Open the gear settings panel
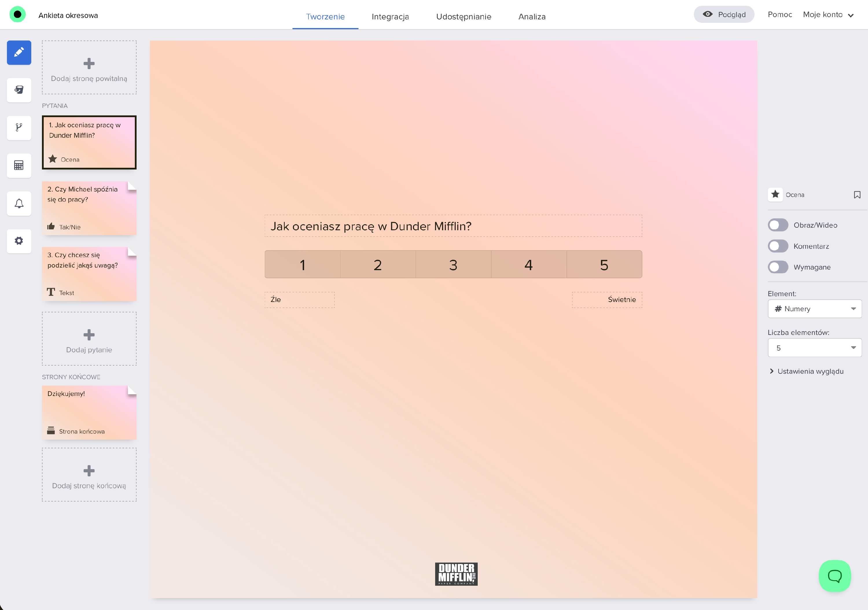The height and width of the screenshot is (610, 868). click(19, 241)
